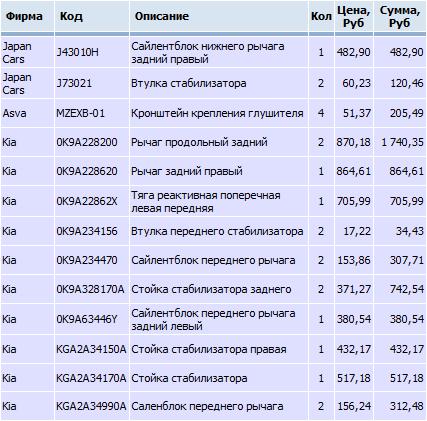This screenshot has height=421, width=427.
Task: Click description Стойка стабилизатора правая
Action: tap(209, 349)
